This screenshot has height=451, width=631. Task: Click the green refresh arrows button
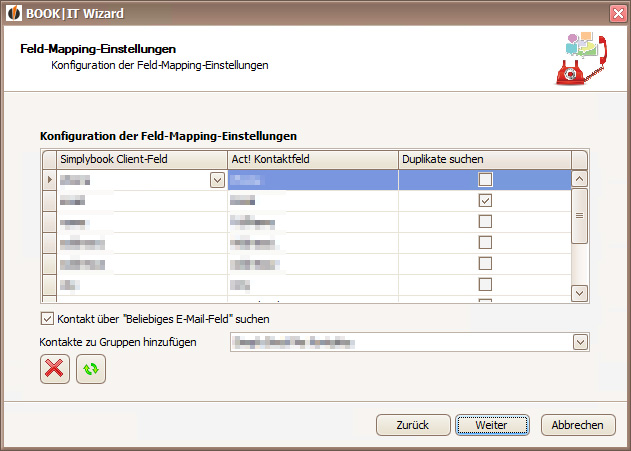pos(91,369)
